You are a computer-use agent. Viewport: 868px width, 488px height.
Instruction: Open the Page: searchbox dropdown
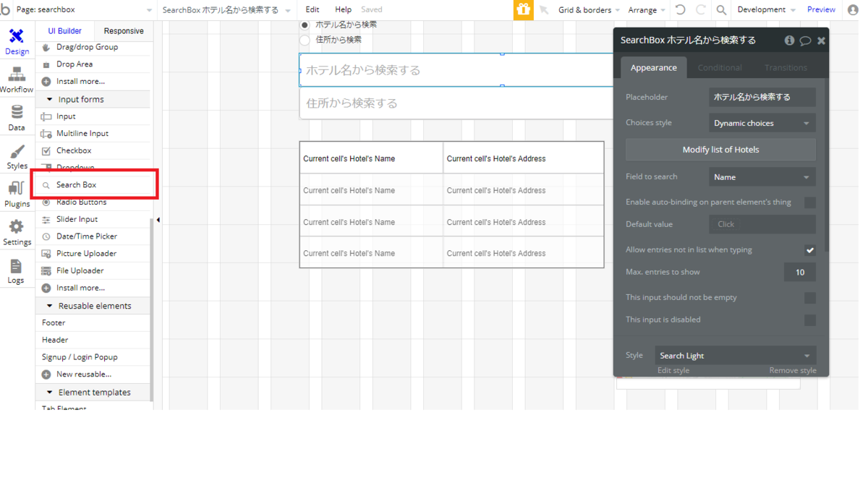click(x=84, y=10)
